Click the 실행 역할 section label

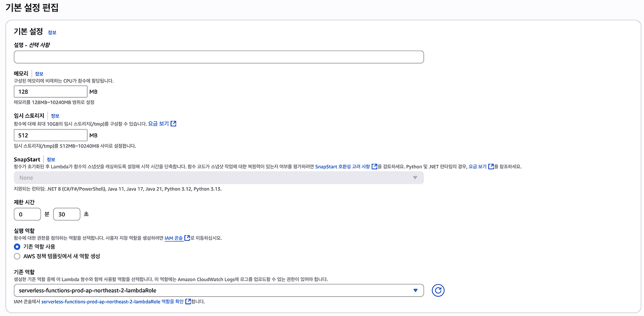[24, 230]
